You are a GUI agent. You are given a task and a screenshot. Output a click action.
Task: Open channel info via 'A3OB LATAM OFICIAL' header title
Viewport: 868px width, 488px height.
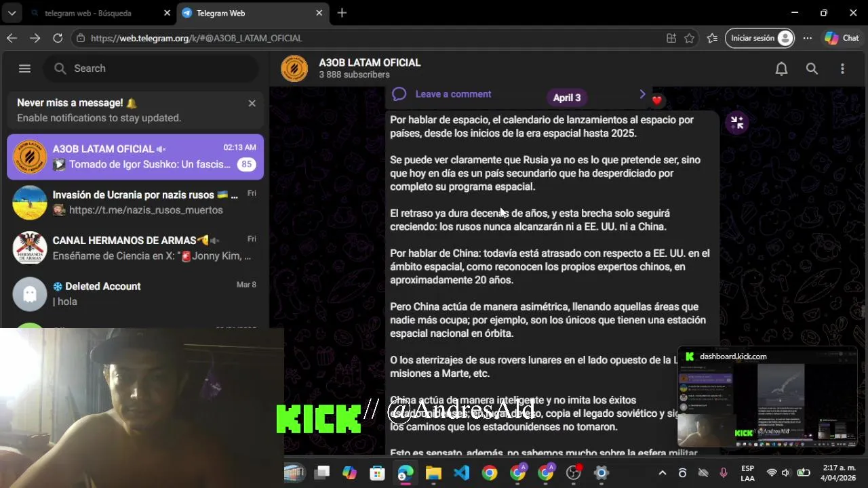[370, 62]
